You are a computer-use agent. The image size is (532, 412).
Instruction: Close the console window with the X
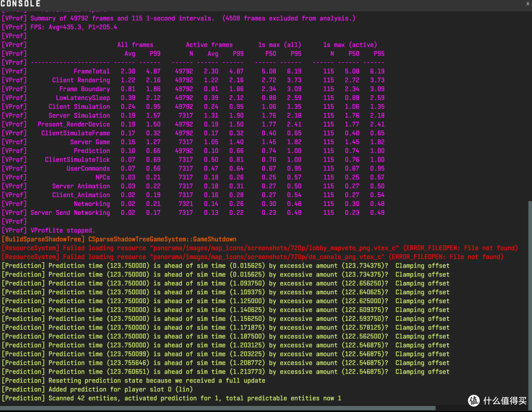[x=528, y=4]
